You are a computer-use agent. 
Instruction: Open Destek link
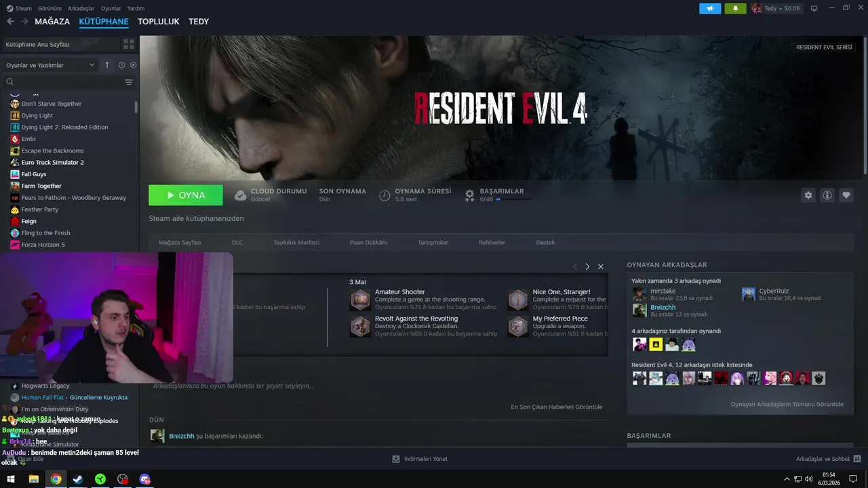click(546, 243)
